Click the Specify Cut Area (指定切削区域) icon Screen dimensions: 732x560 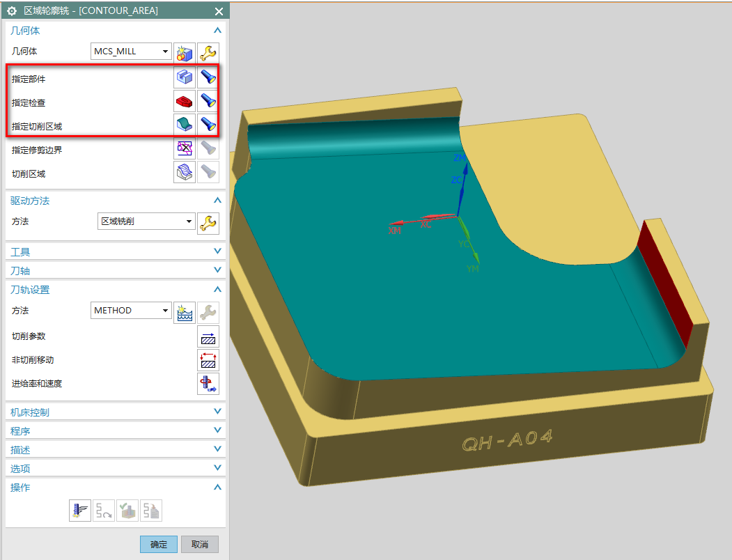184,125
